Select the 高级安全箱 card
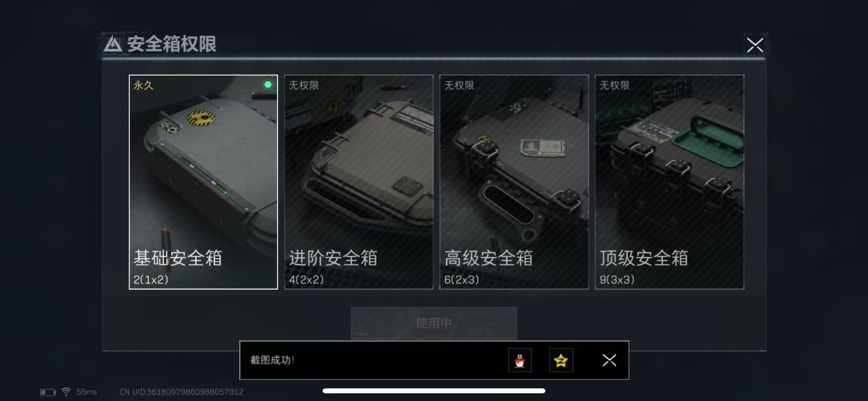Image resolution: width=868 pixels, height=401 pixels. click(x=514, y=182)
